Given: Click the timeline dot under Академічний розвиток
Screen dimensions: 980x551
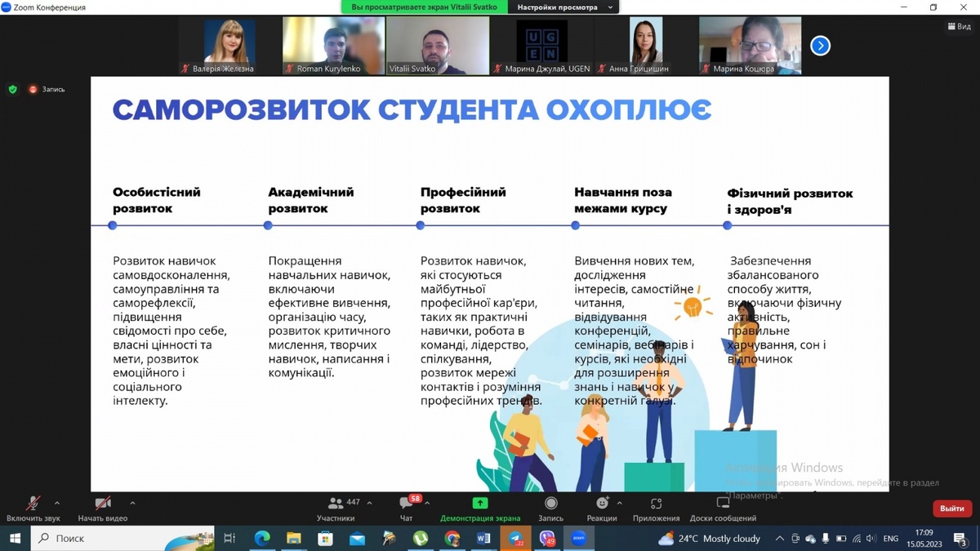Looking at the screenshot, I should pos(268,226).
